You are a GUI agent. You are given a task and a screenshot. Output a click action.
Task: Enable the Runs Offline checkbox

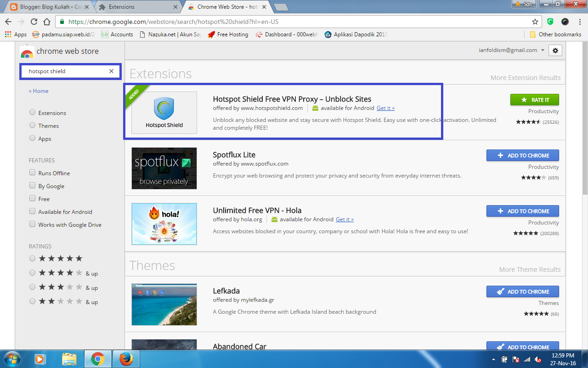click(32, 172)
